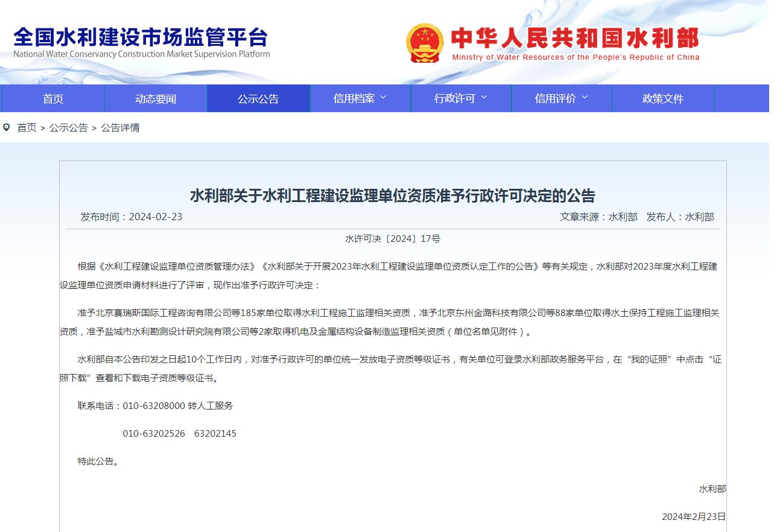Click the national emblem icon
The width and height of the screenshot is (774, 532).
tap(425, 43)
